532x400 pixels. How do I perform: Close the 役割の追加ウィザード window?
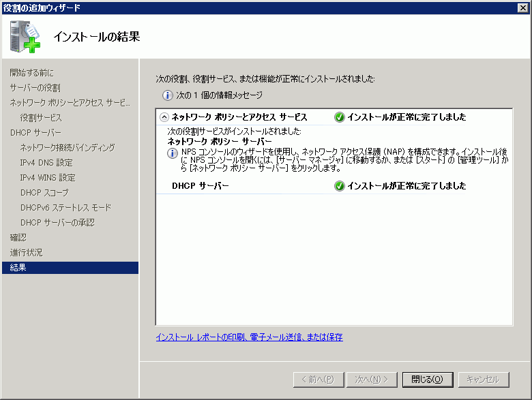[x=523, y=7]
